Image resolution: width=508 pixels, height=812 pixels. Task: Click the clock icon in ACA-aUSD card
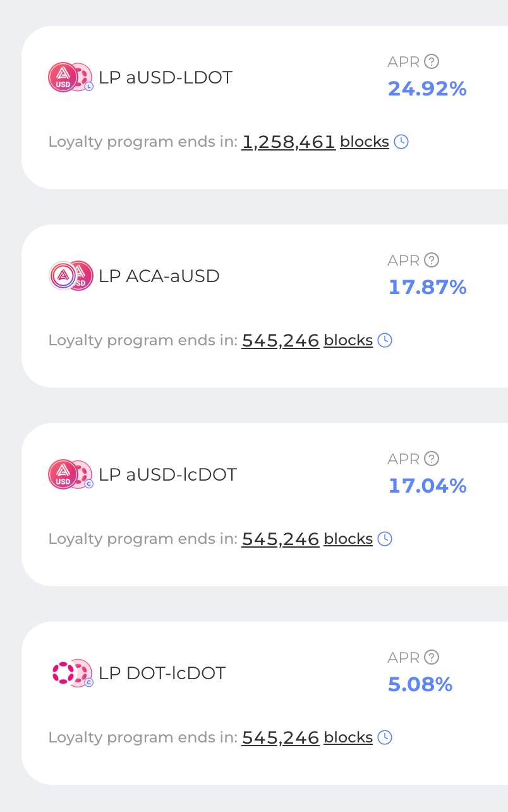385,340
